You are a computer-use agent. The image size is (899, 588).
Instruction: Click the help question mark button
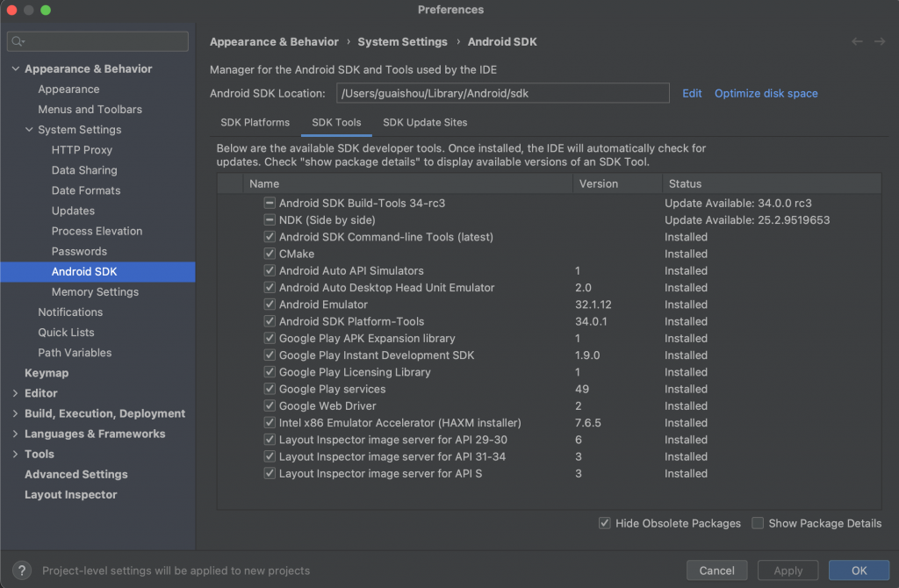tap(22, 570)
